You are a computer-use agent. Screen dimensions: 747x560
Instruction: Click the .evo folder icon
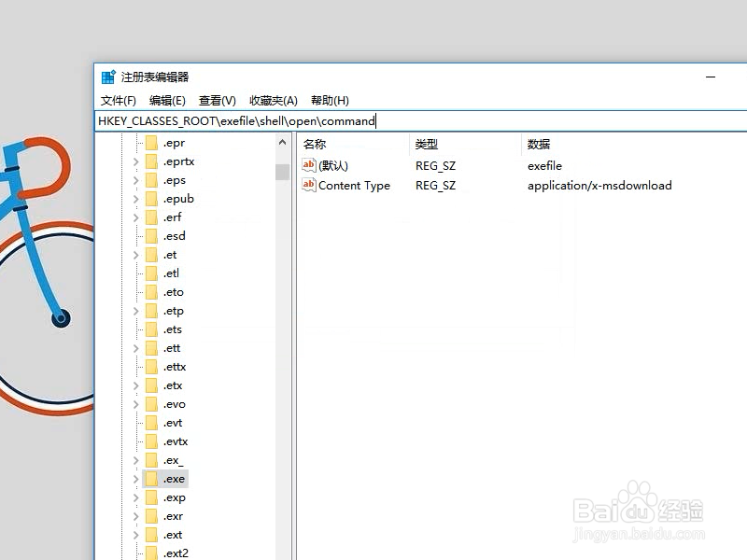151,404
